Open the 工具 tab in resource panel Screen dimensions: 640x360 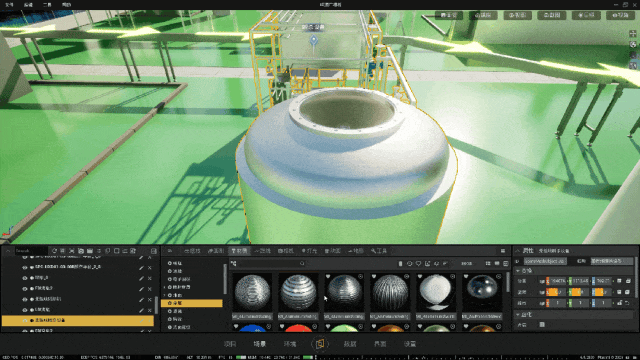point(379,251)
